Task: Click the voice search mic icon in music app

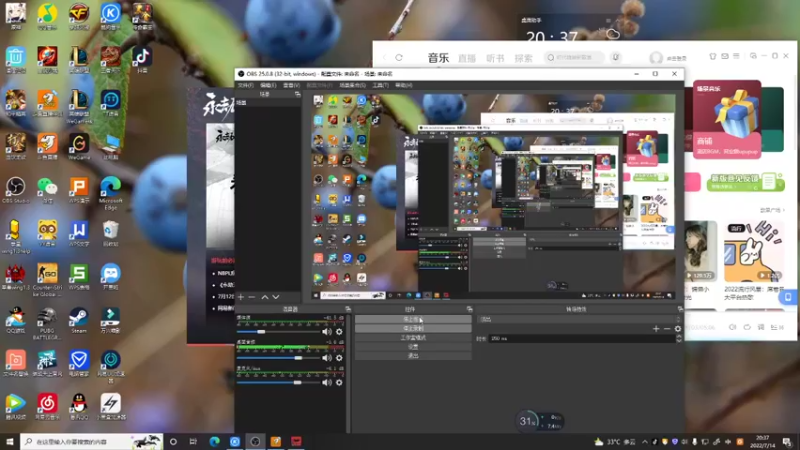Action: [x=616, y=58]
